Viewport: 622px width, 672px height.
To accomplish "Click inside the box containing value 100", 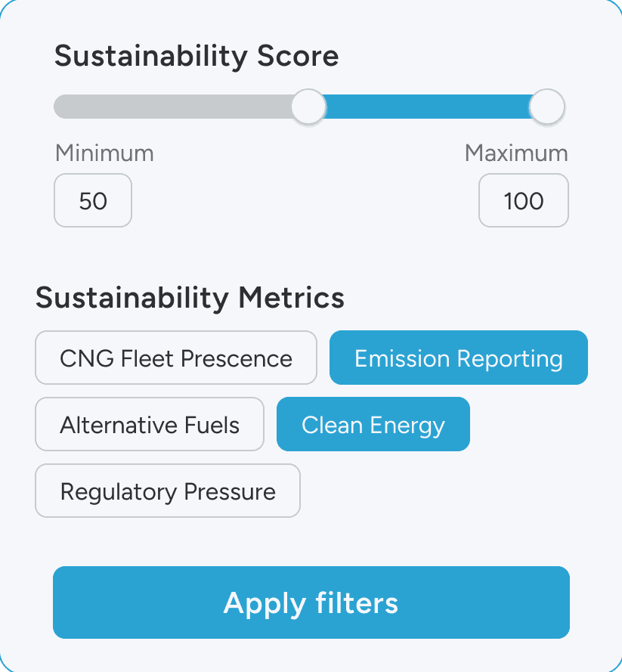I will click(523, 201).
